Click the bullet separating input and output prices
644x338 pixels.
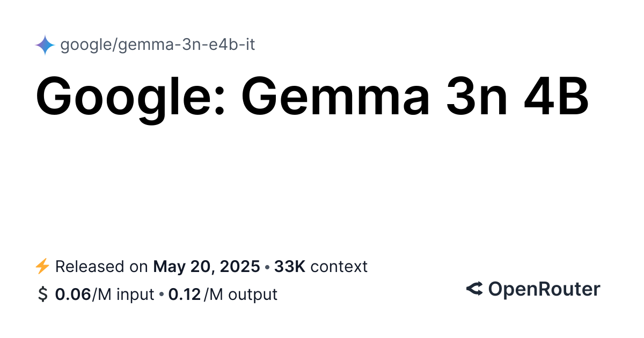click(x=161, y=295)
